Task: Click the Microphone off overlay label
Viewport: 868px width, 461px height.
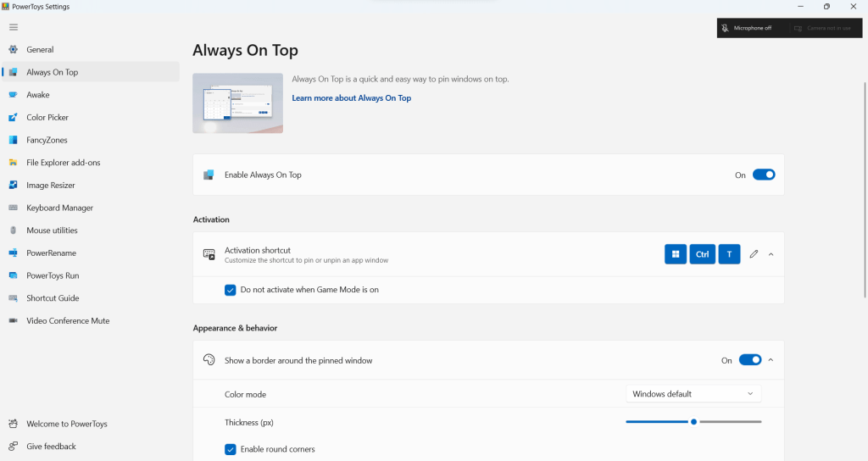Action: point(753,28)
